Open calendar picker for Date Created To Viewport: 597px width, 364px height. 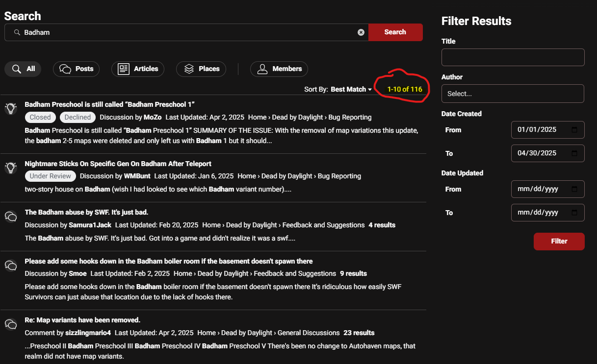pos(575,153)
